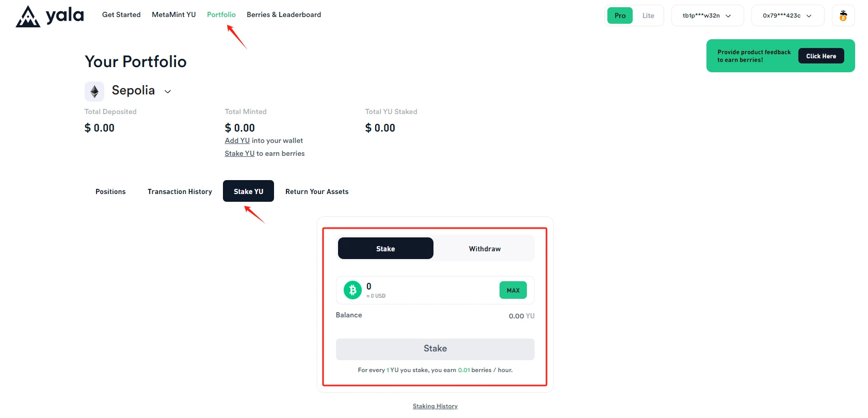Switch to the Transaction History tab
The height and width of the screenshot is (418, 868).
point(180,191)
